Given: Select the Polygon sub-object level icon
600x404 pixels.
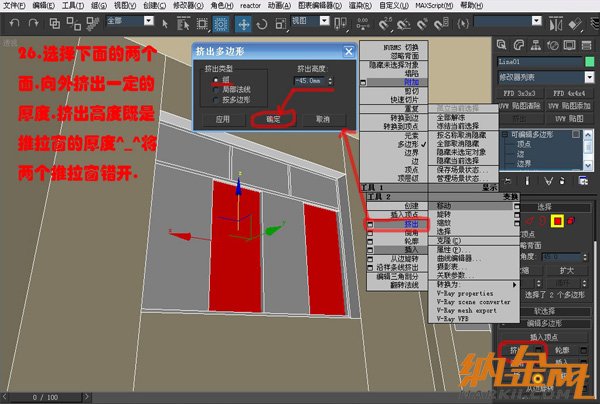Looking at the screenshot, I should (x=557, y=221).
